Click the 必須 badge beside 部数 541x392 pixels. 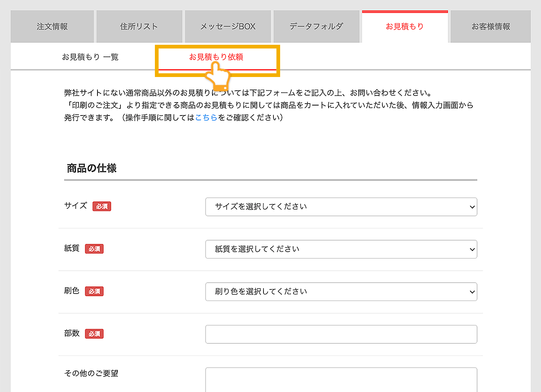click(x=94, y=334)
